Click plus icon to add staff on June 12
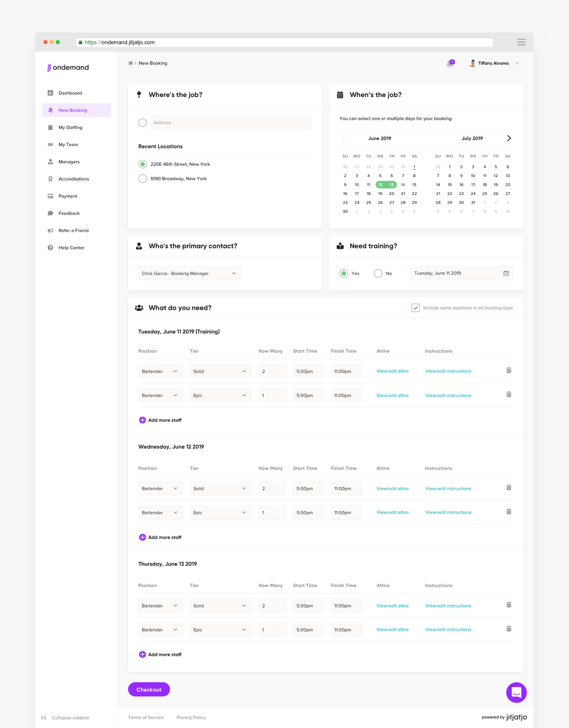Screen dimensions: 569x728 click(x=143, y=537)
